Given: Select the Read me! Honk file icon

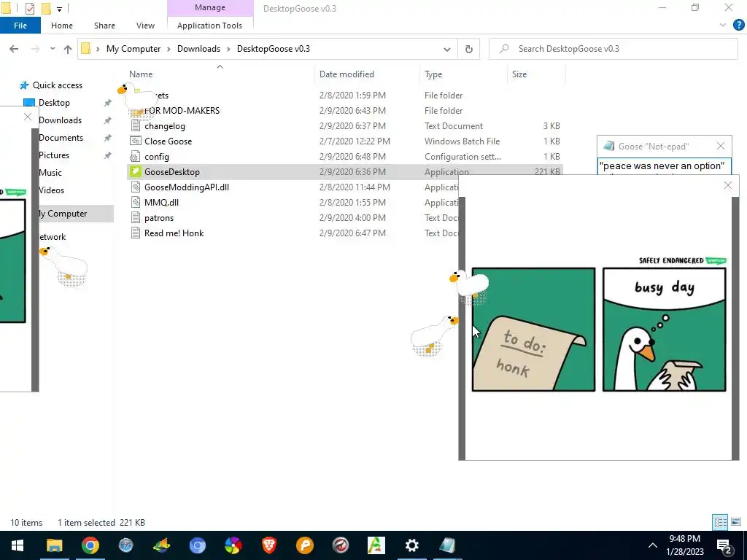Looking at the screenshot, I should click(x=135, y=233).
